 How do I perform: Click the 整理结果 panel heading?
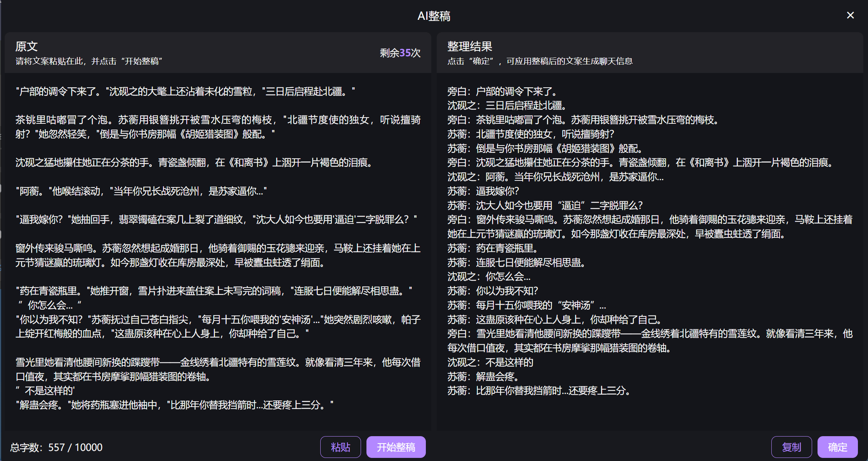click(470, 47)
